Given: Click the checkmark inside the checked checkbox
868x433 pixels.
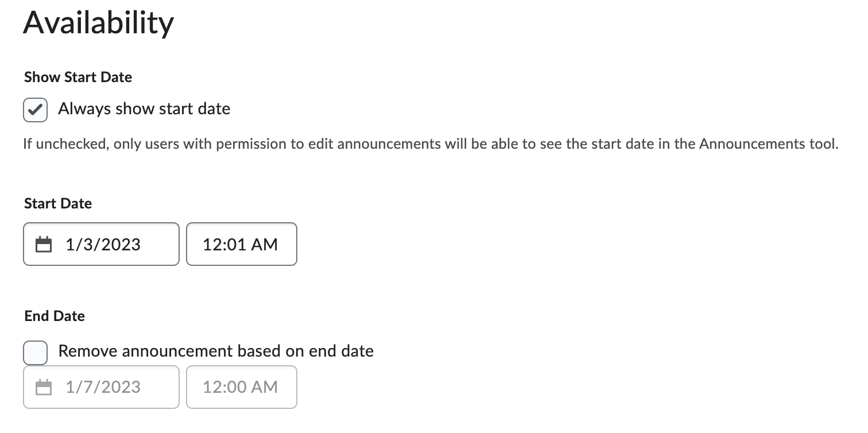Looking at the screenshot, I should click(x=35, y=110).
